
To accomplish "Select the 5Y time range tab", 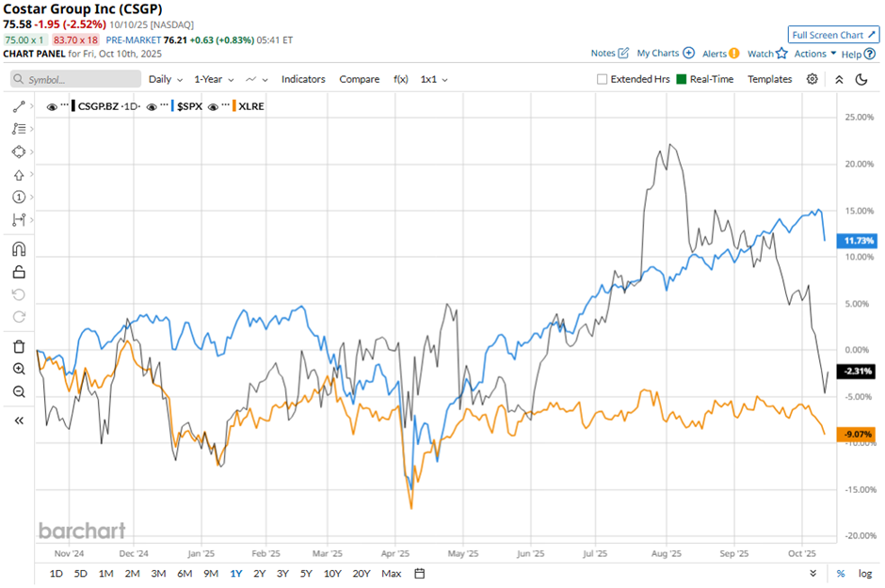I will pos(306,574).
